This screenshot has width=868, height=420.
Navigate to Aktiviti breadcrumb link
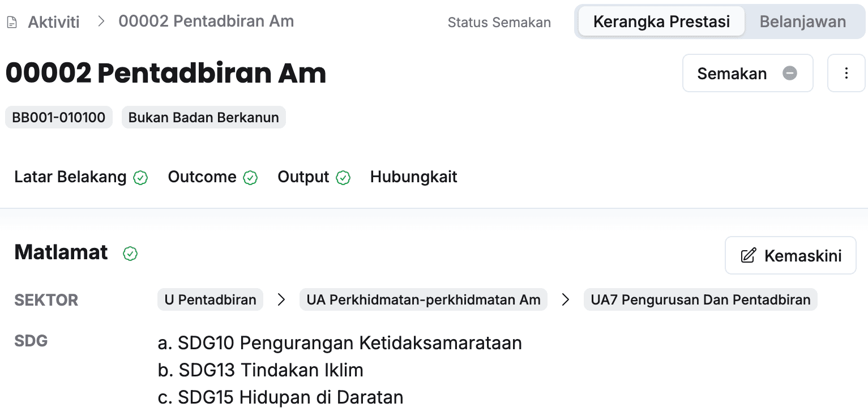point(54,22)
